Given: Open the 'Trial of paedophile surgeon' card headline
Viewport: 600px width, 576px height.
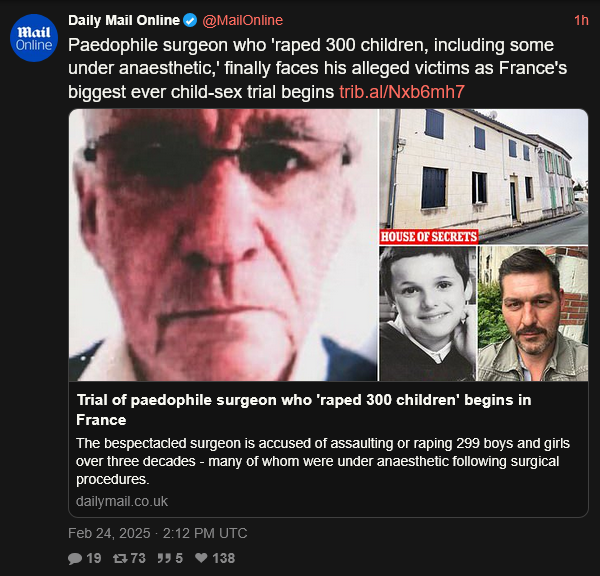Looking at the screenshot, I should tap(304, 410).
